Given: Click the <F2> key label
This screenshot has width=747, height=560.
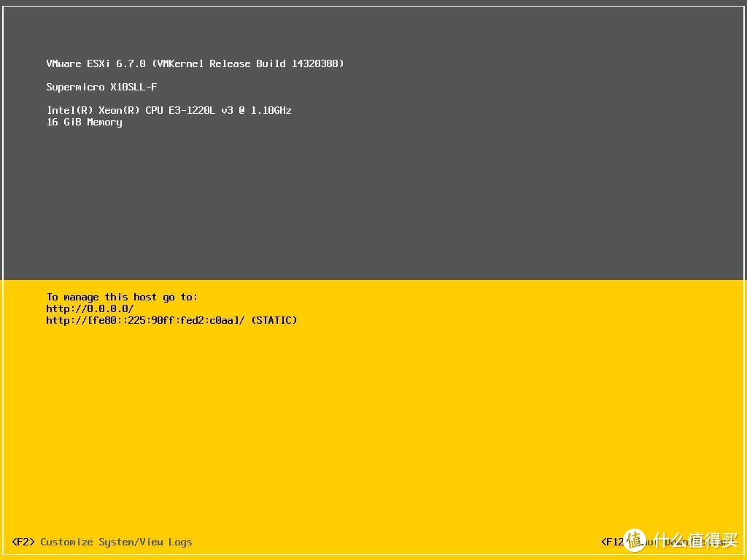Looking at the screenshot, I should (x=23, y=542).
